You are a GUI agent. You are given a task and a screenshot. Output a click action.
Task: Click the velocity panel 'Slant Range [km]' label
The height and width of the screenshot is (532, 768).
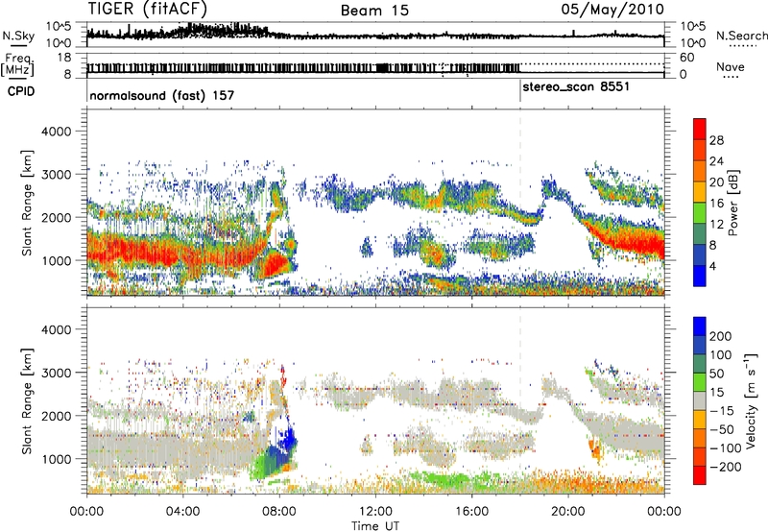[x=27, y=401]
